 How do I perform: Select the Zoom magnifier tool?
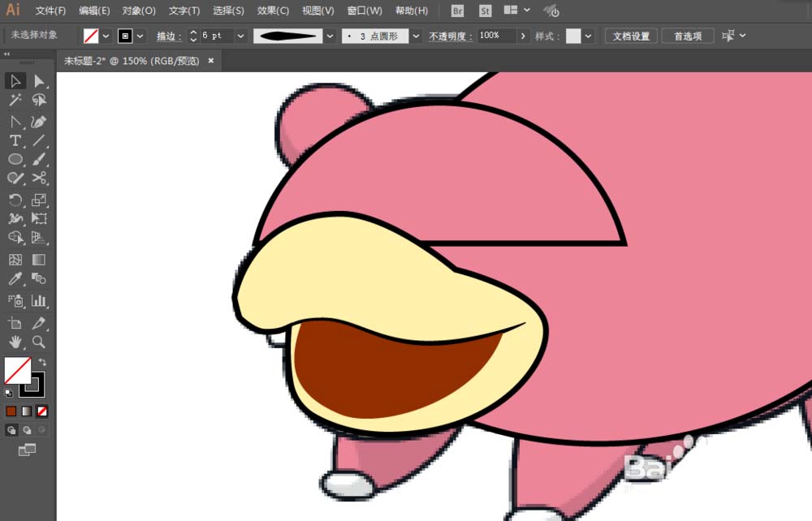39,342
